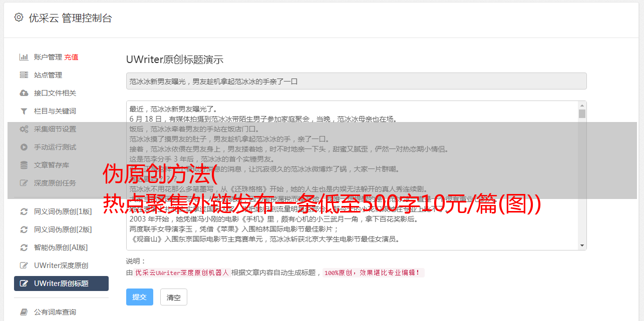Screen dimensions: 644x321
Task: Click the bar chart icon for 账户管理
Action: [x=24, y=57]
